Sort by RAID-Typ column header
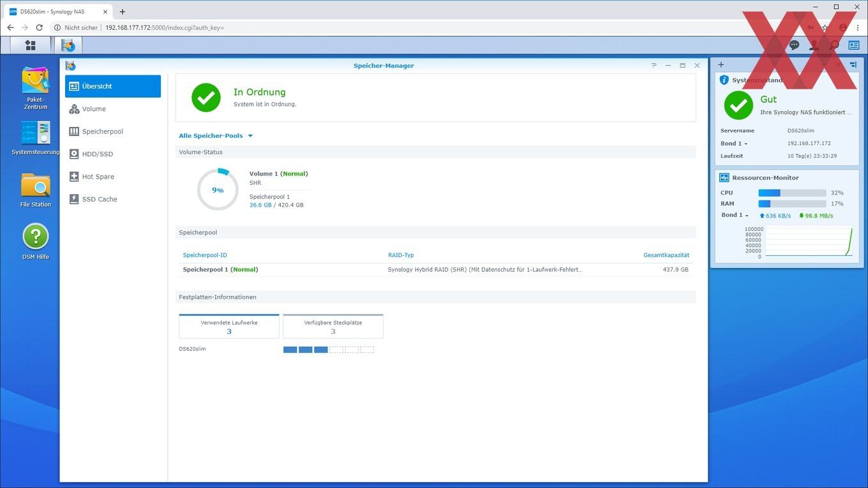Viewport: 868px width, 488px height. pyautogui.click(x=401, y=255)
